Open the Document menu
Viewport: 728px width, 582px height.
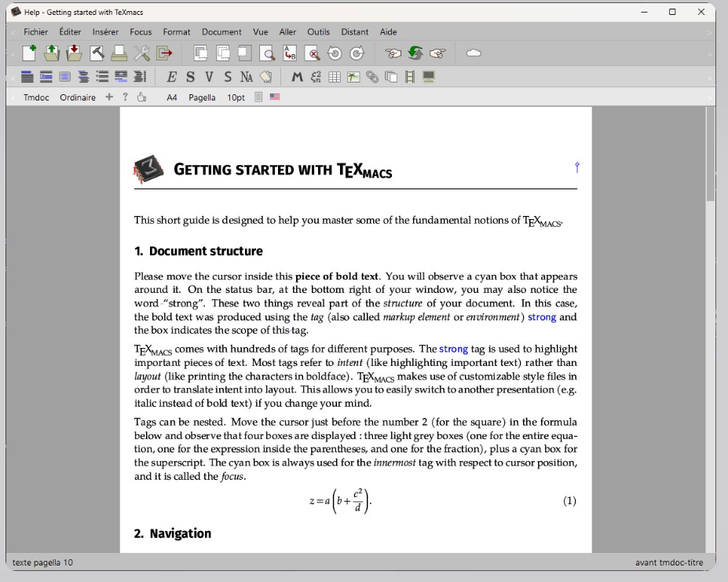pyautogui.click(x=221, y=31)
